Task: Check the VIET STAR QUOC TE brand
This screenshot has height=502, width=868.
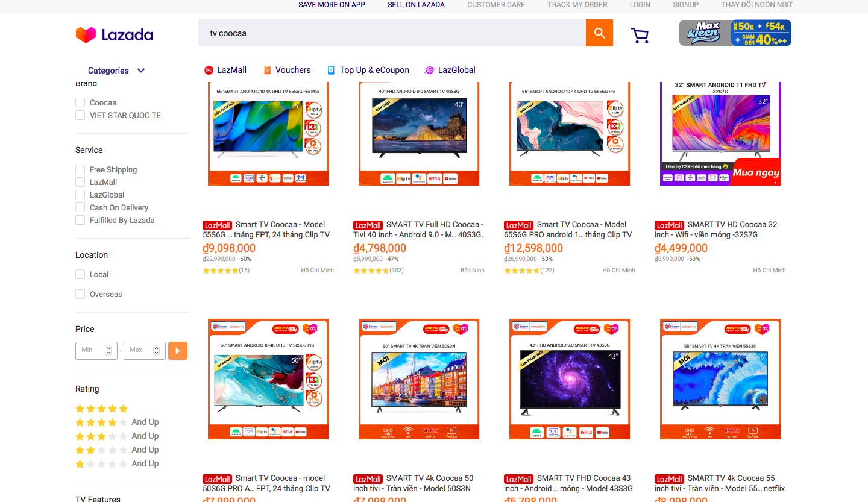Action: [x=80, y=115]
